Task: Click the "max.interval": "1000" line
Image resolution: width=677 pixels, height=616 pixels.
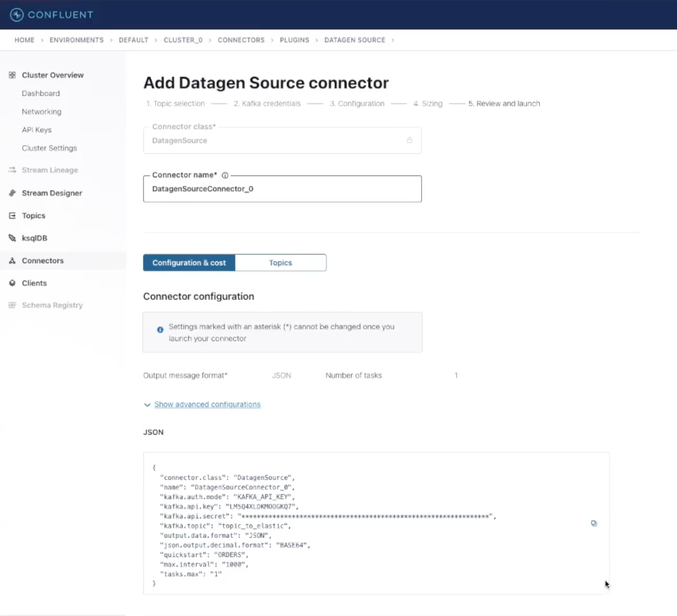Action: [204, 564]
